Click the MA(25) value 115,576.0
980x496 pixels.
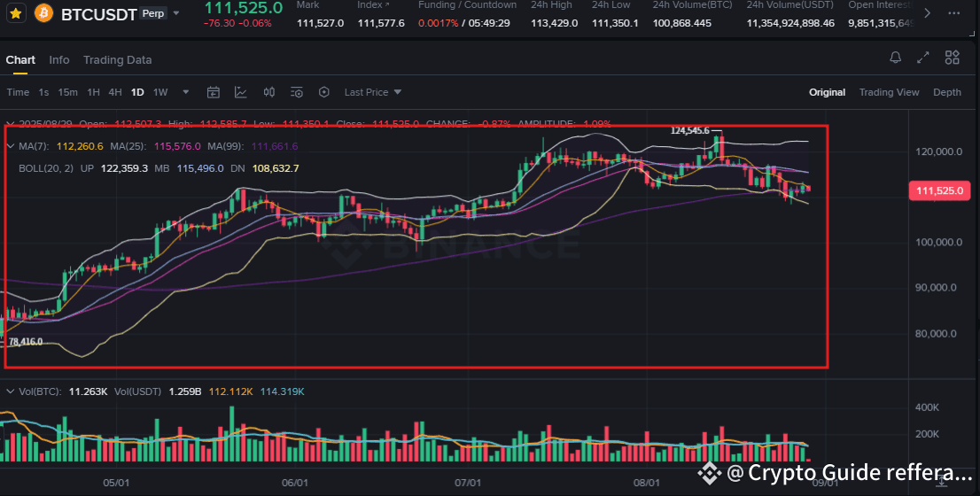coord(176,146)
